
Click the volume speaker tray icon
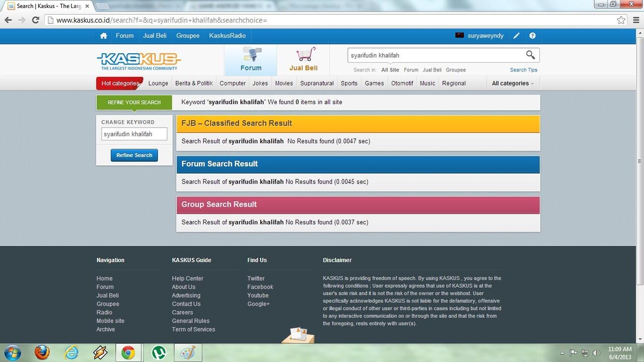pos(597,353)
